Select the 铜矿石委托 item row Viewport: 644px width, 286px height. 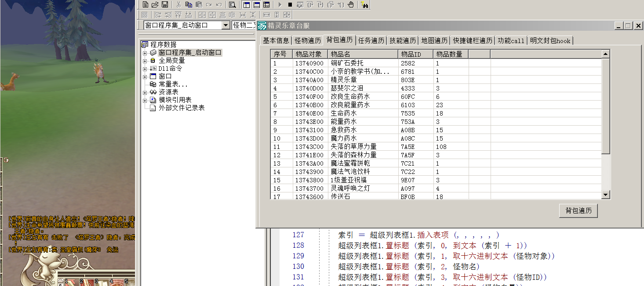(x=436, y=63)
